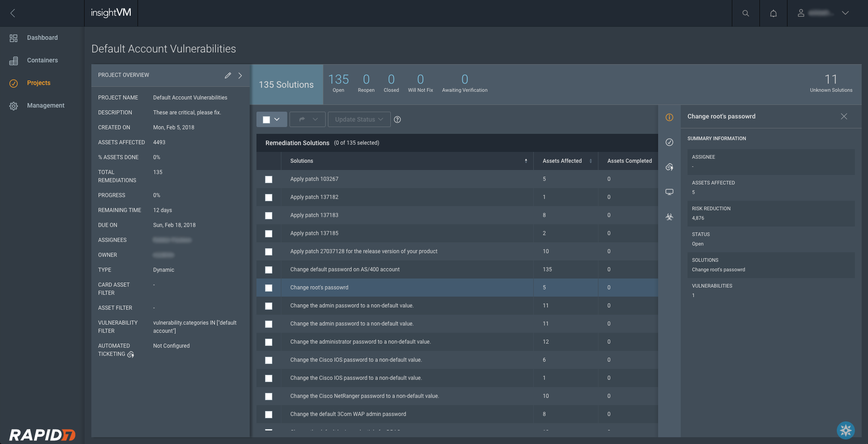Open the blue snowflake help widget
The width and height of the screenshot is (868, 444).
click(x=845, y=430)
